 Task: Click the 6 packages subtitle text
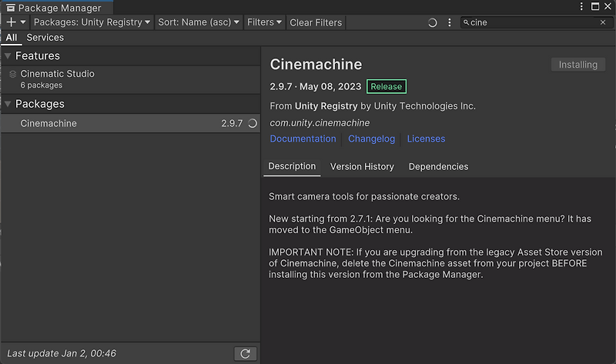point(42,85)
